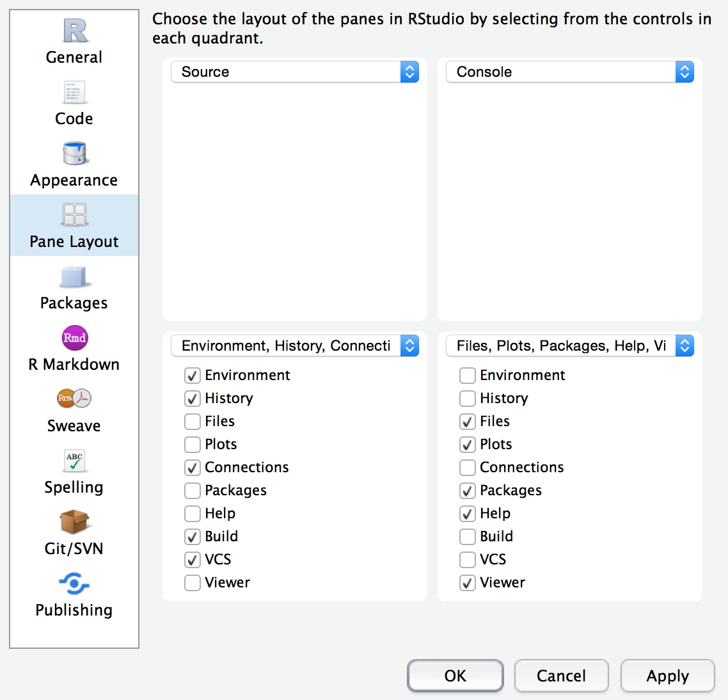Viewport: 728px width, 700px height.
Task: Open the R Markdown Rmd icon
Action: click(75, 338)
